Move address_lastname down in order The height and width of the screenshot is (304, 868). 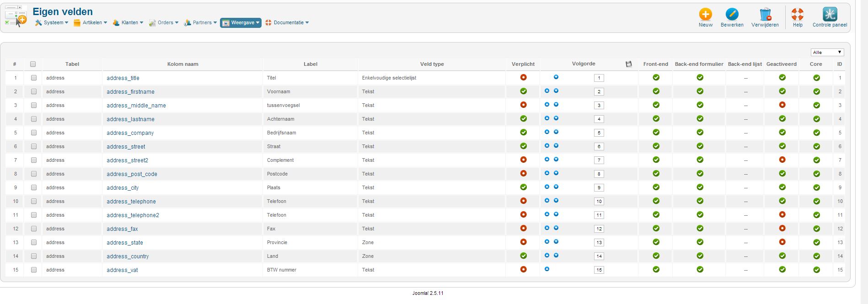point(556,118)
